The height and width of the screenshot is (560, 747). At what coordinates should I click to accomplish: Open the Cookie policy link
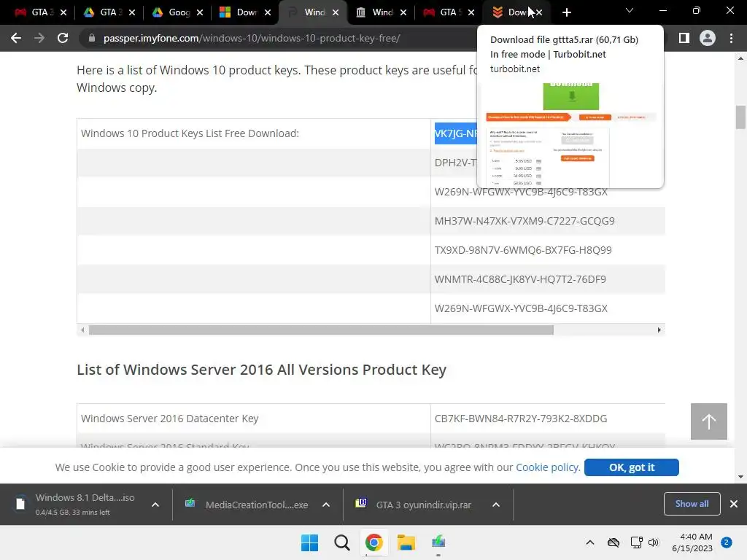coord(547,467)
